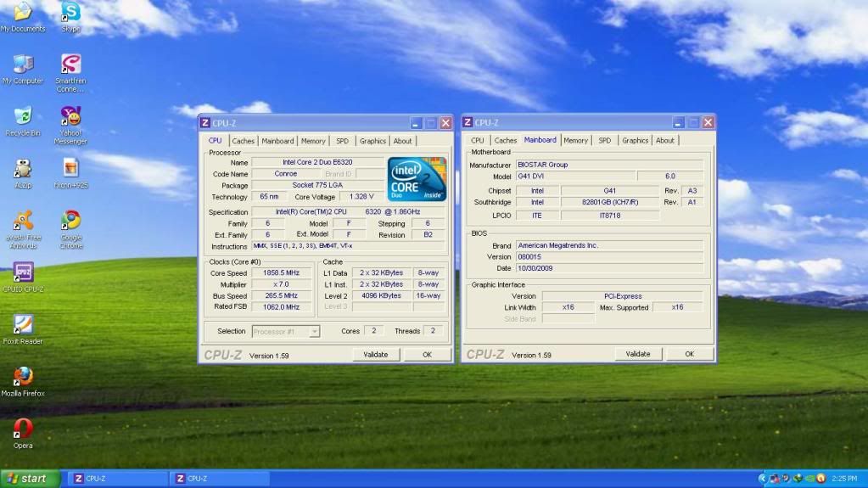The image size is (868, 488).
Task: Select the Skype desktop shortcut
Action: click(71, 17)
